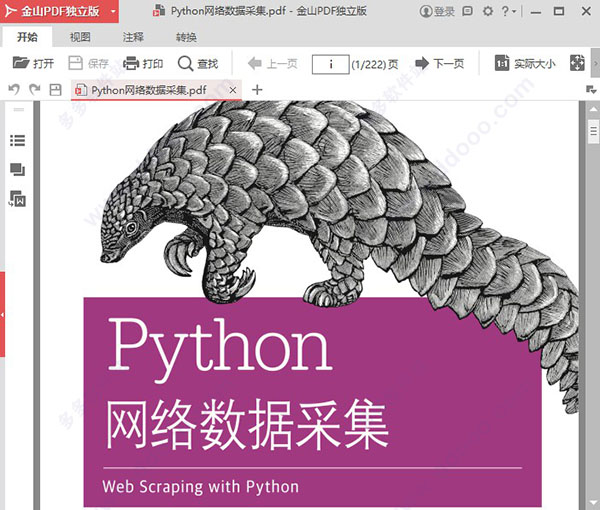This screenshot has width=600, height=510.
Task: Open the bookmarks outline panel icon
Action: click(x=18, y=140)
